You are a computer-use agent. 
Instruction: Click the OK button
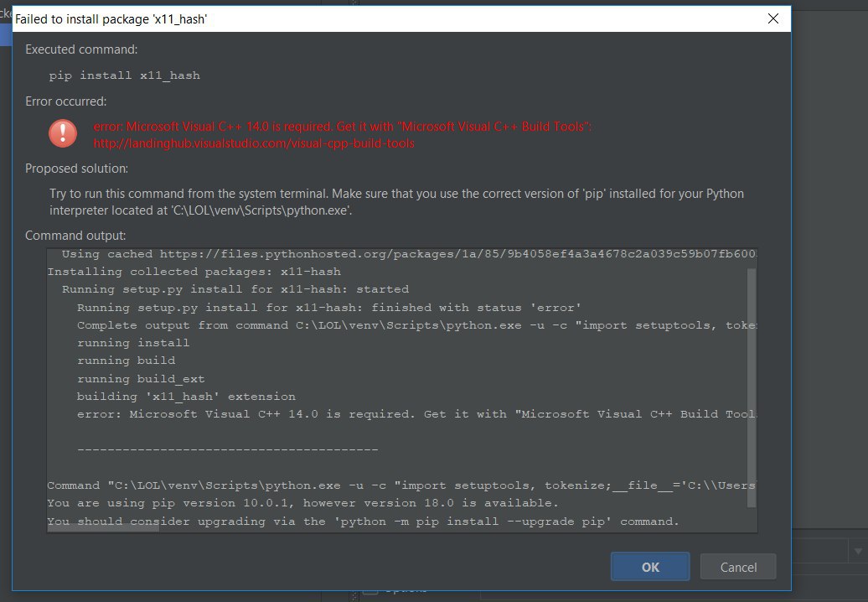[650, 567]
